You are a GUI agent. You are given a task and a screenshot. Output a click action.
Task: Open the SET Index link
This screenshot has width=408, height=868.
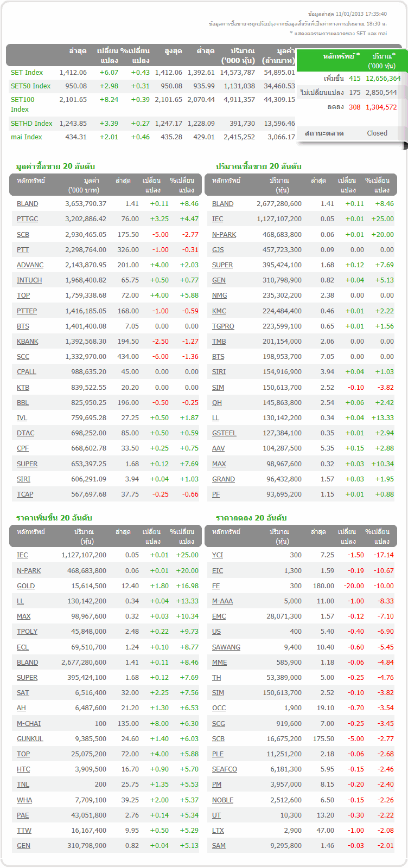tap(27, 73)
